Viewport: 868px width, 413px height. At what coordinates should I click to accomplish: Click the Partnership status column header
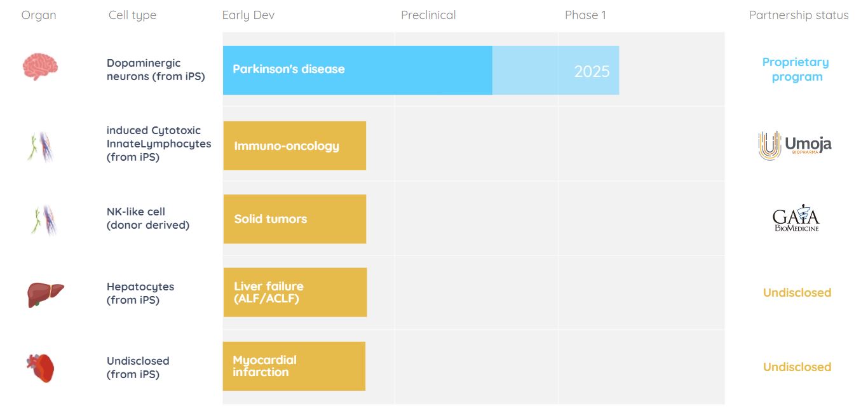(x=799, y=15)
